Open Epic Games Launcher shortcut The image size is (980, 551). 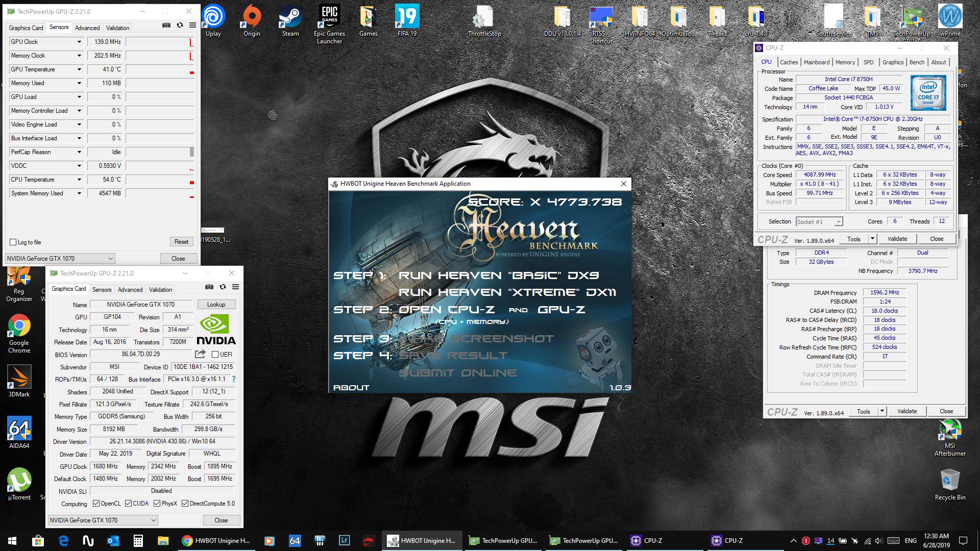329,24
